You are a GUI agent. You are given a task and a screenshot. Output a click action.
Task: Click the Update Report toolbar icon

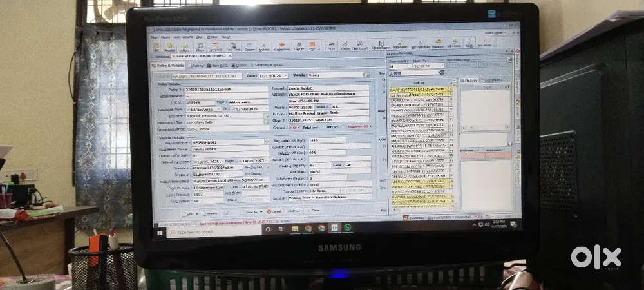tap(381, 46)
